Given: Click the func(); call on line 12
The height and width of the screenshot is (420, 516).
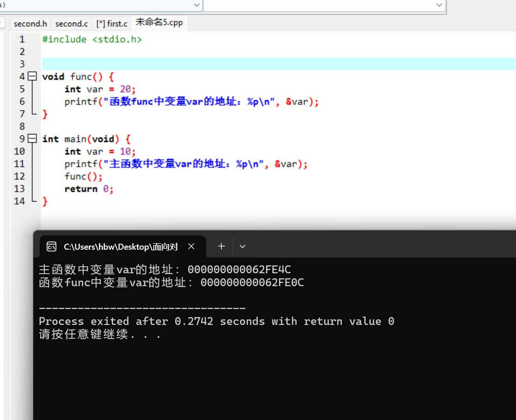Looking at the screenshot, I should point(84,176).
